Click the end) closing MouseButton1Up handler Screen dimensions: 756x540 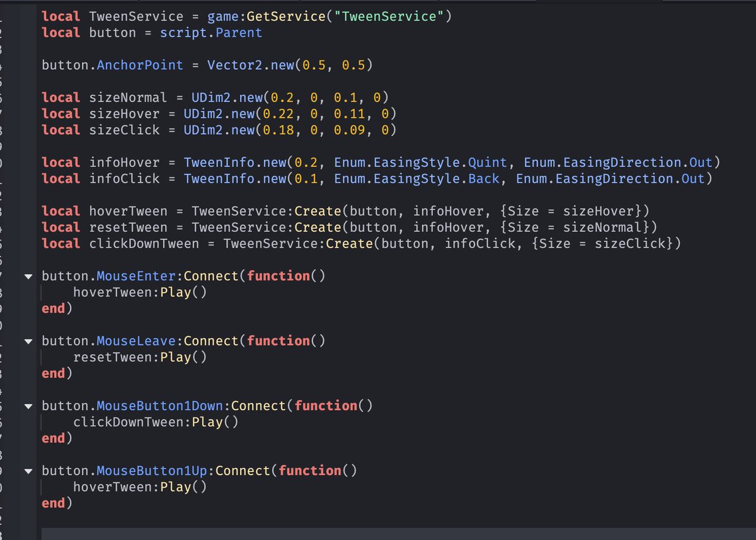click(x=57, y=503)
